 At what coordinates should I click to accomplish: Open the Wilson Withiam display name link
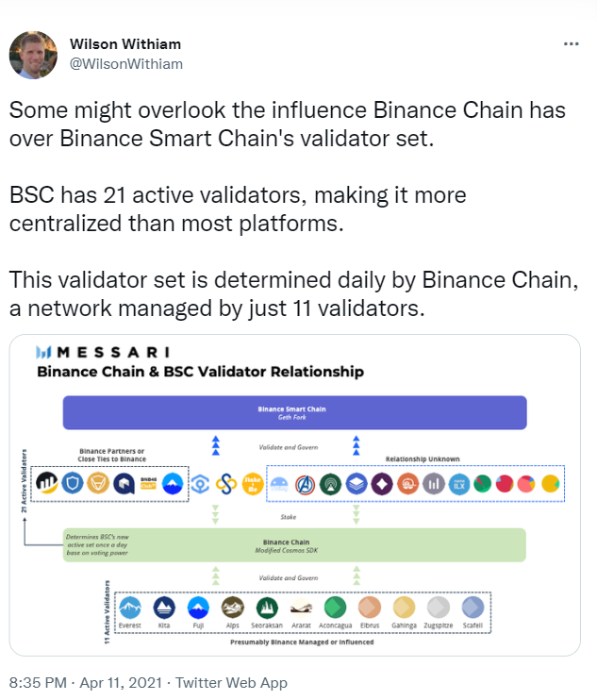click(x=124, y=44)
